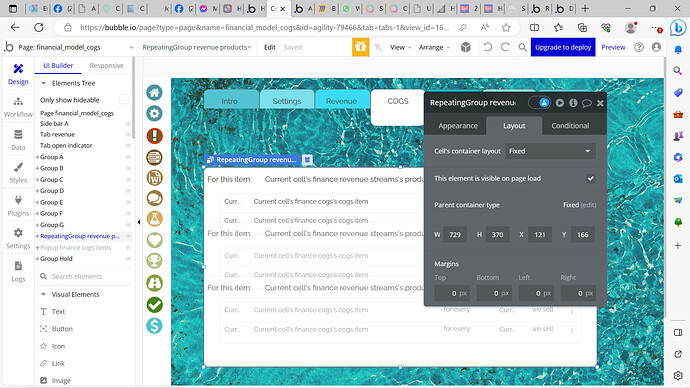Viewport: 690px width, 388px height.
Task: Click the Preview link
Action: pos(613,47)
